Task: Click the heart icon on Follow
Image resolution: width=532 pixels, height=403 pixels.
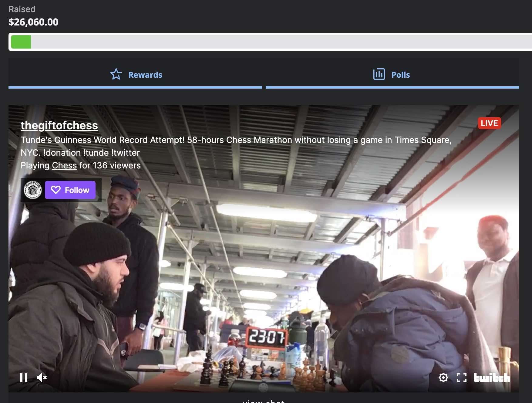Action: coord(56,190)
